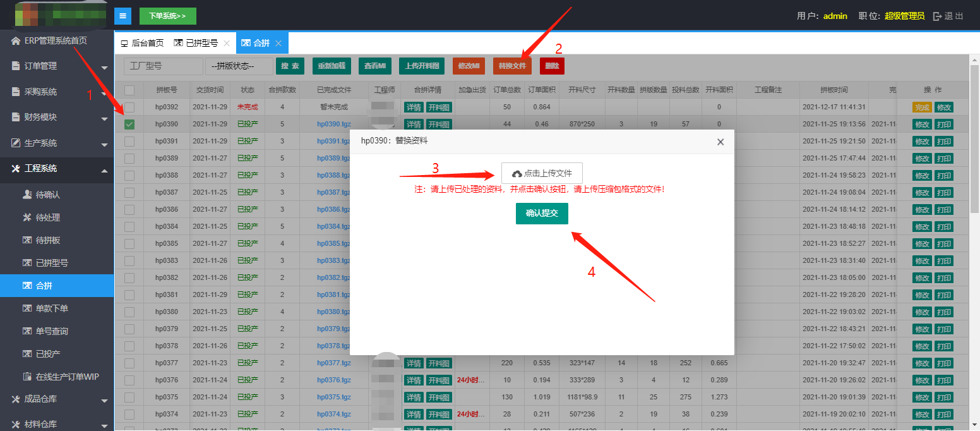Toggle the select-all checkbox in table header
This screenshot has height=431, width=980.
click(x=129, y=90)
